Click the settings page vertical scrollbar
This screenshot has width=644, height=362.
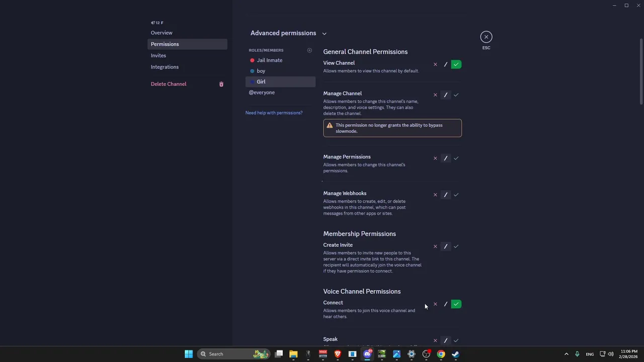[x=641, y=72]
